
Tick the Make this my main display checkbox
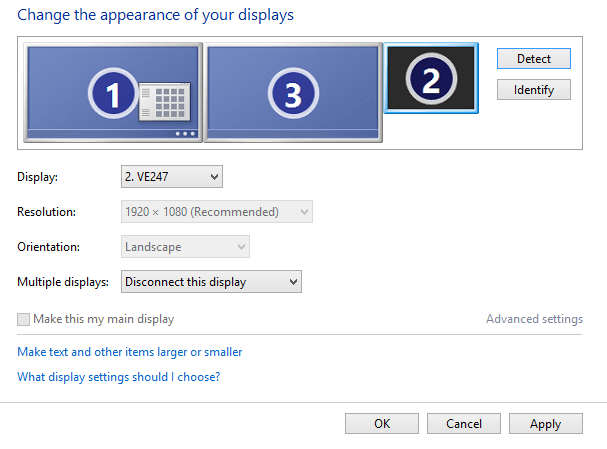(24, 319)
